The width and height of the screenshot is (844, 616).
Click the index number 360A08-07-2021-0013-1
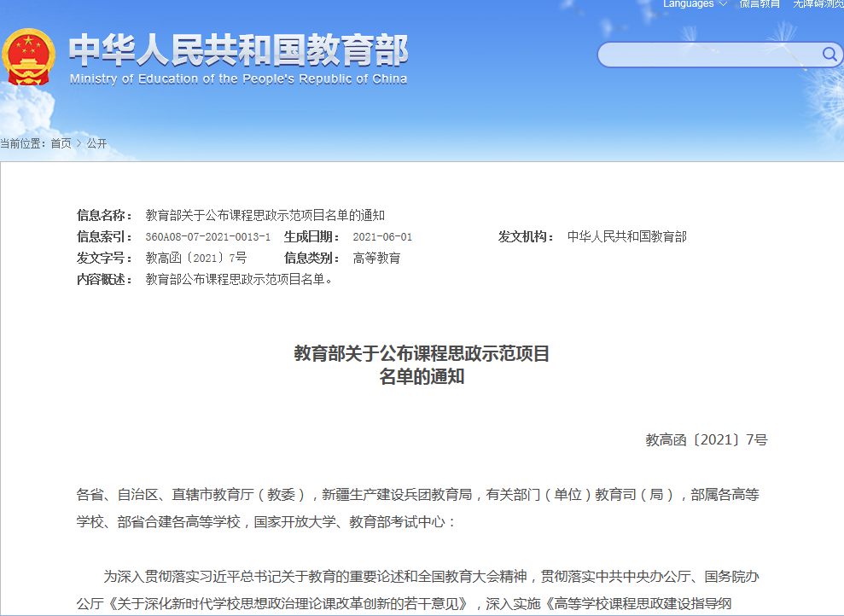click(207, 237)
